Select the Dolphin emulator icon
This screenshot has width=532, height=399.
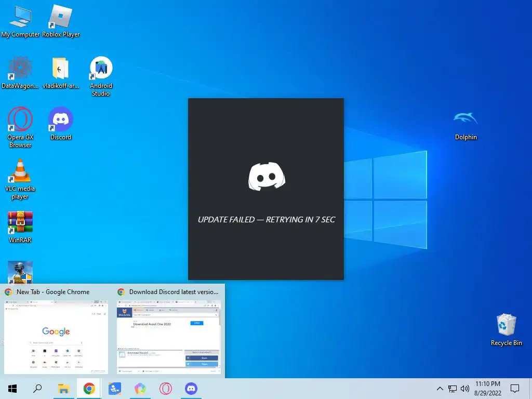tap(466, 126)
